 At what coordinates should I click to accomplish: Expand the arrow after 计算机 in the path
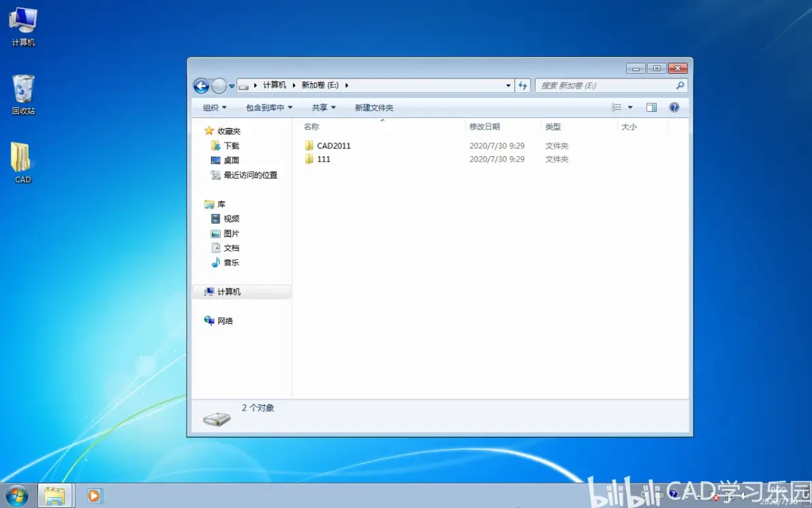(294, 85)
